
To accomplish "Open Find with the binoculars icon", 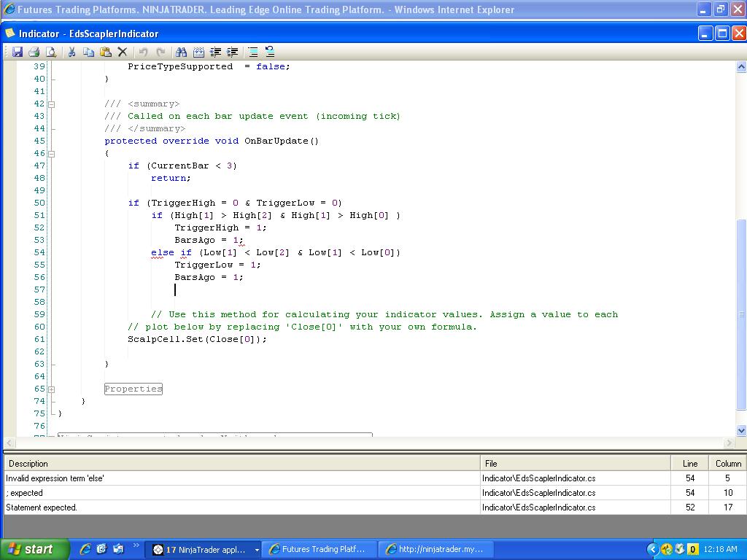I will [182, 52].
